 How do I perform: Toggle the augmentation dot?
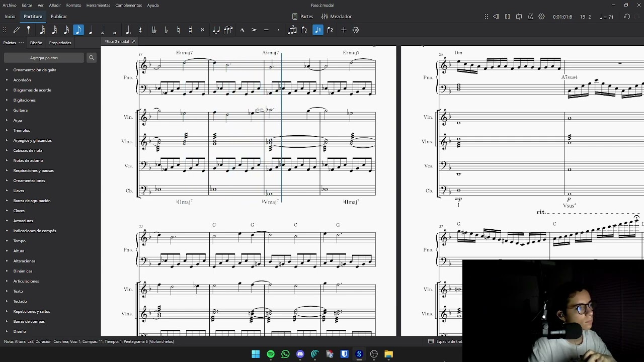click(128, 30)
